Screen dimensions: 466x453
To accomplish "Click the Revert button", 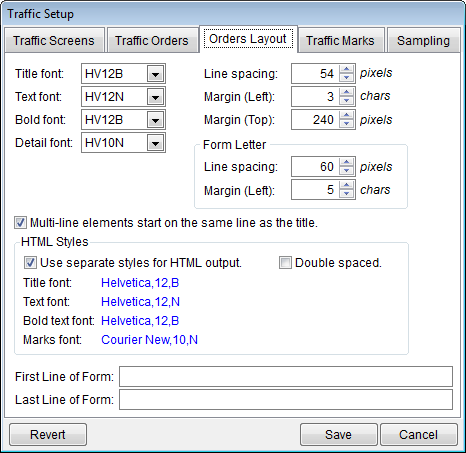I will [48, 435].
